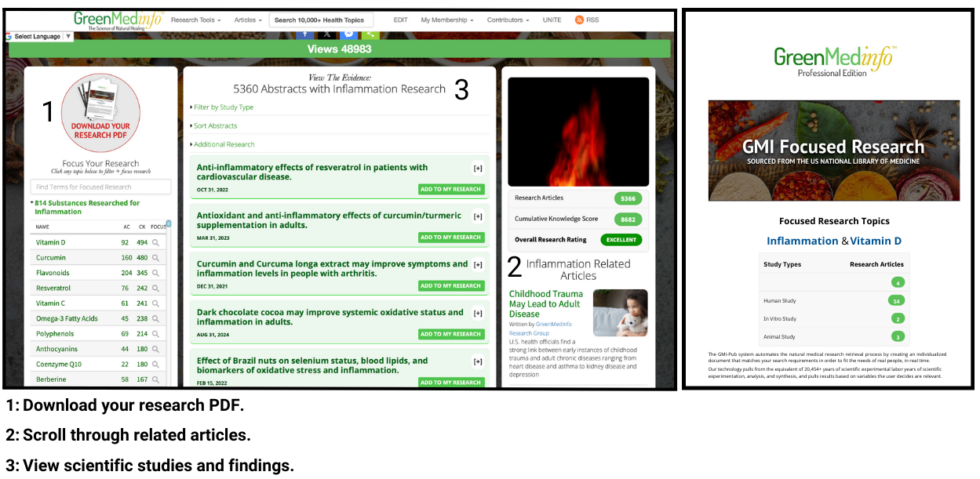Open the My Membership dropdown

pyautogui.click(x=447, y=20)
